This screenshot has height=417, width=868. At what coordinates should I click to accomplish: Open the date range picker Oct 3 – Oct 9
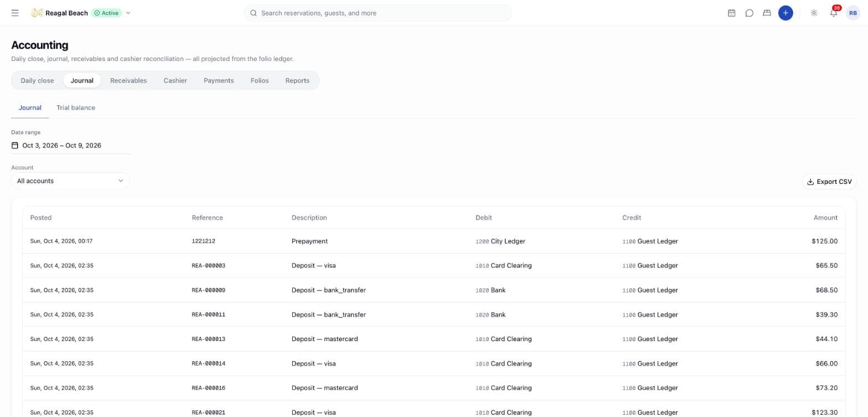tap(70, 146)
